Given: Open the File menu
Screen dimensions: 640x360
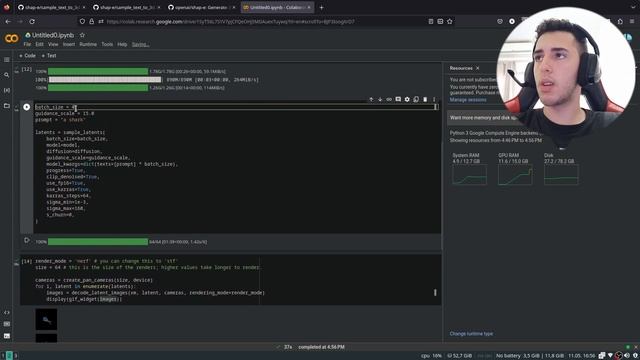Looking at the screenshot, I should point(27,44).
